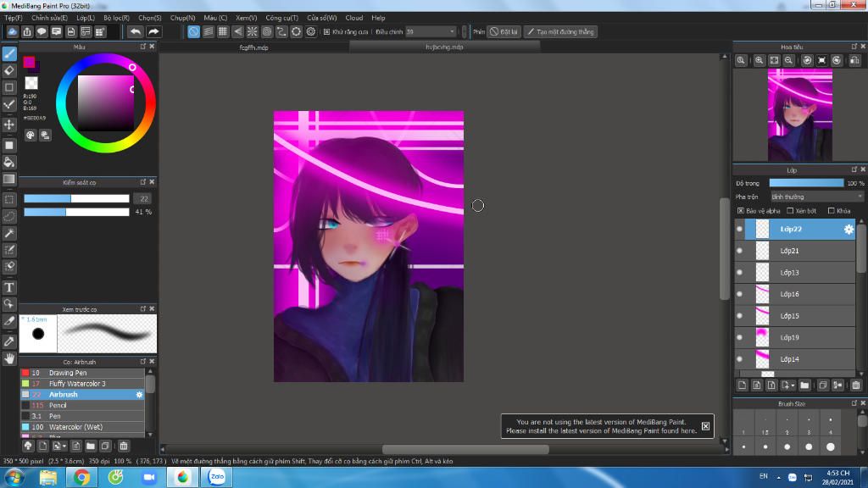This screenshot has width=868, height=488.
Task: Open Google Chrome from the taskbar
Action: 81,477
